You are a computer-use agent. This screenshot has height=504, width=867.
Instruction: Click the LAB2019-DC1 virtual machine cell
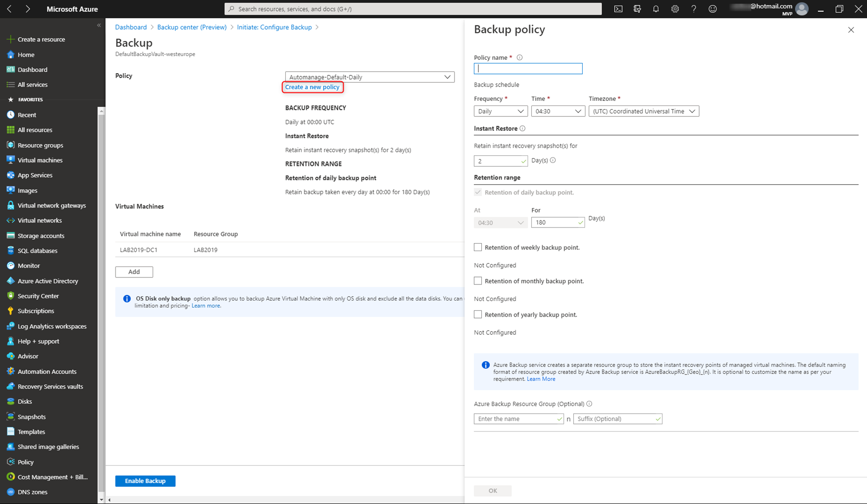139,250
